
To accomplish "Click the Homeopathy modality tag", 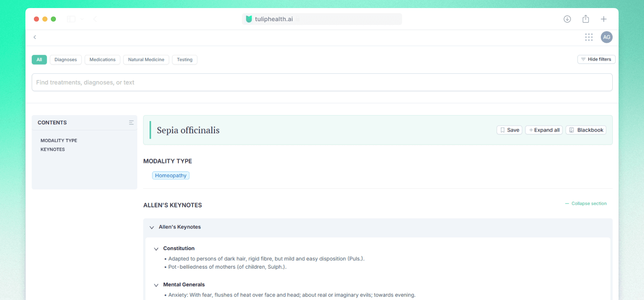I will pos(171,176).
